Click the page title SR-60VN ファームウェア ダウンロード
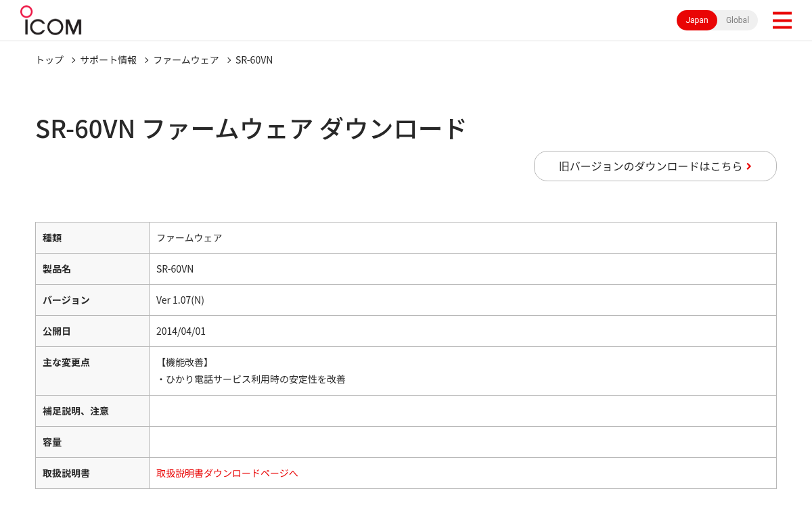Screen dimensions: 812x512 pyautogui.click(x=251, y=129)
